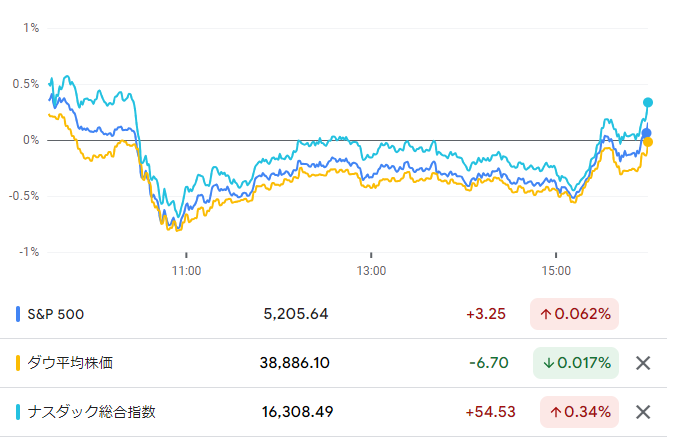The width and height of the screenshot is (676, 437).
Task: Click the yellow Dow endpoint dot
Action: pos(648,142)
